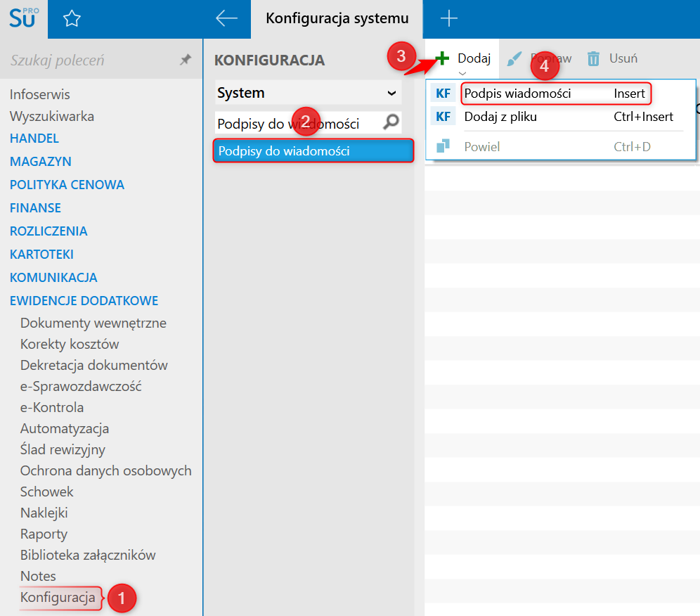This screenshot has width=700, height=616.
Task: Open e-Kontrola
Action: 52,407
